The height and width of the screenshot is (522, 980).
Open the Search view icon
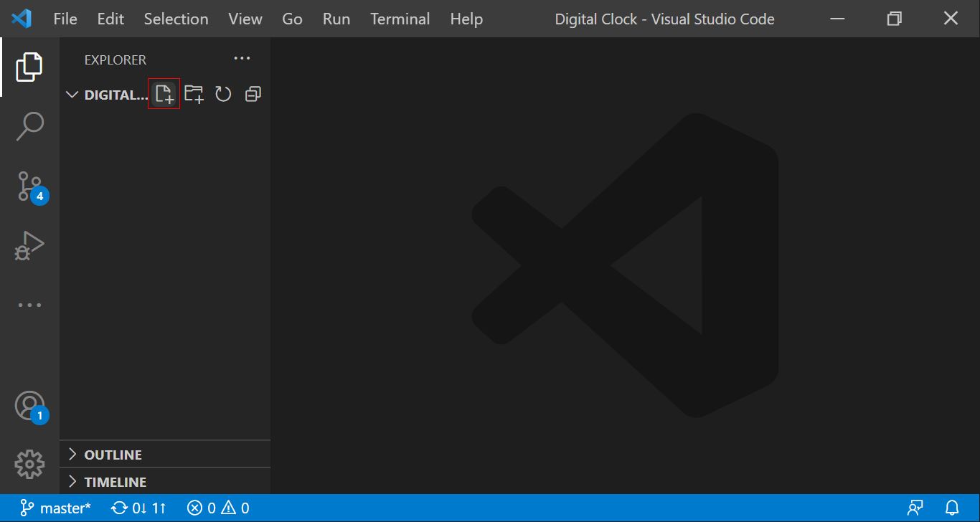(29, 126)
